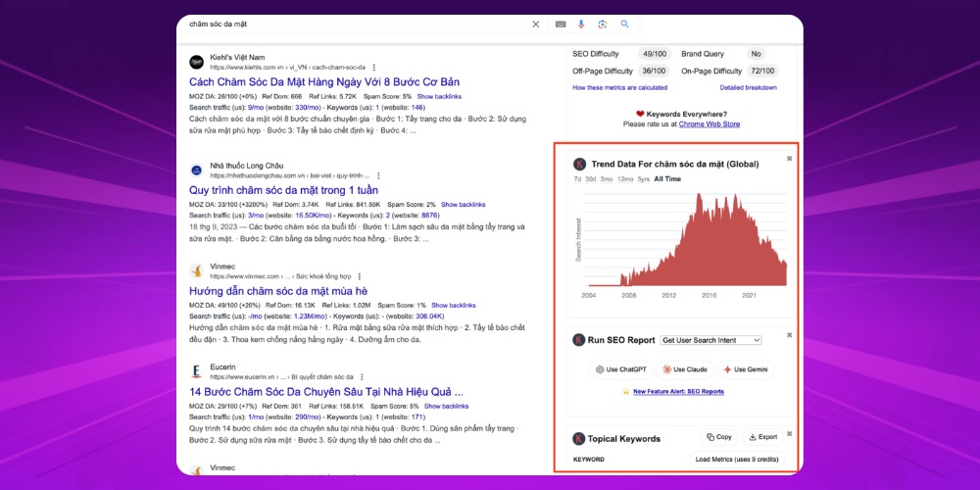Close the Trend Data widget
Viewport: 980px width, 490px height.
(789, 159)
